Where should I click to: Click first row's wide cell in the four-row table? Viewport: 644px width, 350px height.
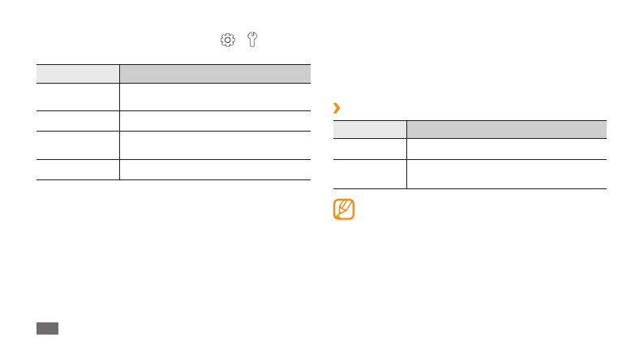[215, 97]
